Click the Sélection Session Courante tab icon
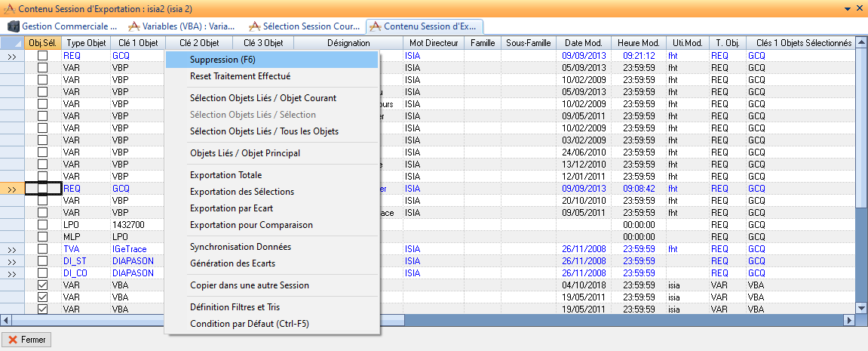The width and height of the screenshot is (868, 351). pyautogui.click(x=255, y=26)
